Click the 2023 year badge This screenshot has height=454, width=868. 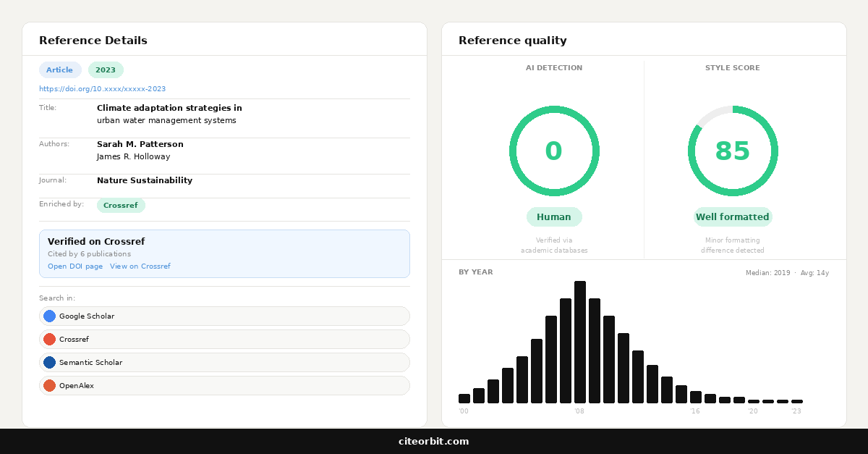point(106,70)
